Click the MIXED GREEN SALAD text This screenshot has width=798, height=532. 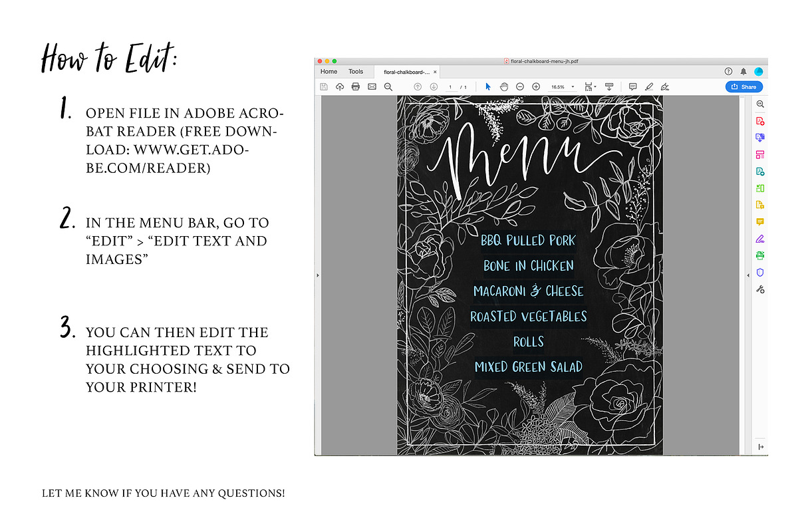point(528,366)
